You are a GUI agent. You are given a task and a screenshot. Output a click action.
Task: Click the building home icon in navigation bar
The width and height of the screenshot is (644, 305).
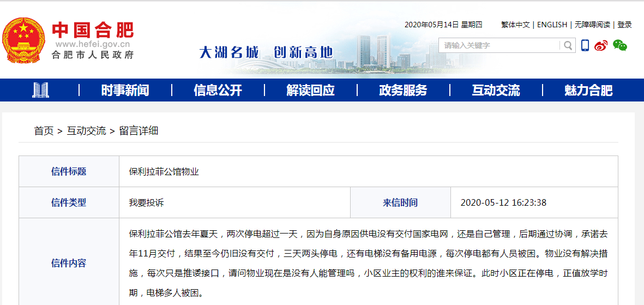pos(41,90)
